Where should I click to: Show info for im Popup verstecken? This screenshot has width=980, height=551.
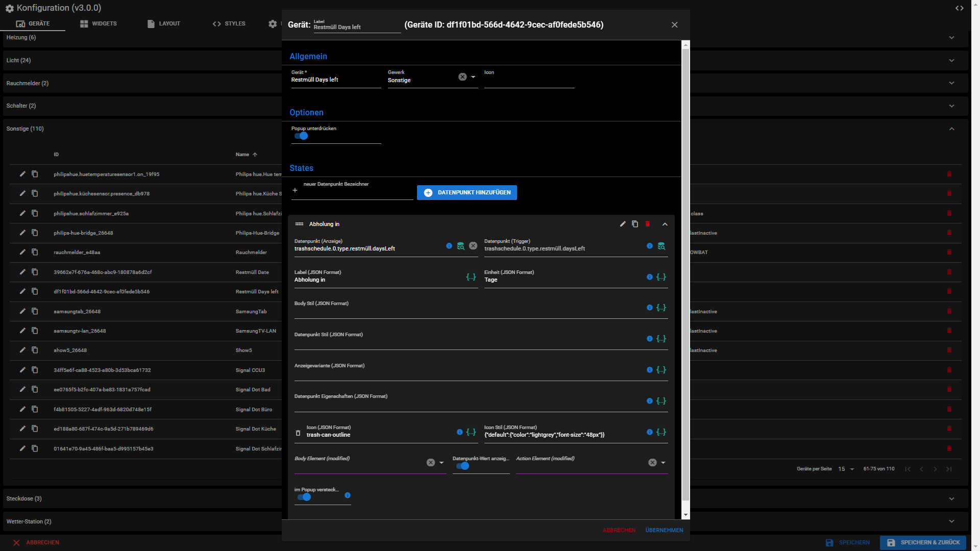click(x=348, y=495)
